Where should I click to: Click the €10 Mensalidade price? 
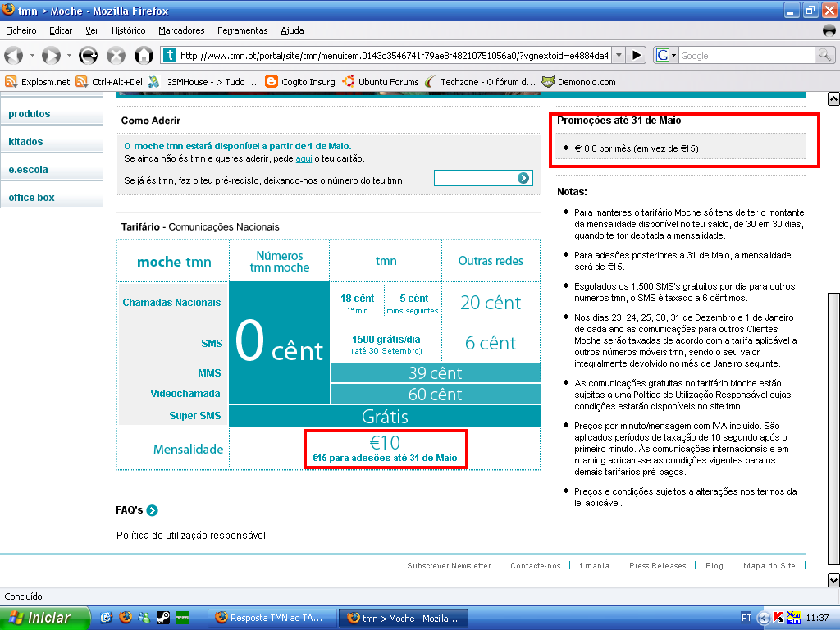click(385, 442)
